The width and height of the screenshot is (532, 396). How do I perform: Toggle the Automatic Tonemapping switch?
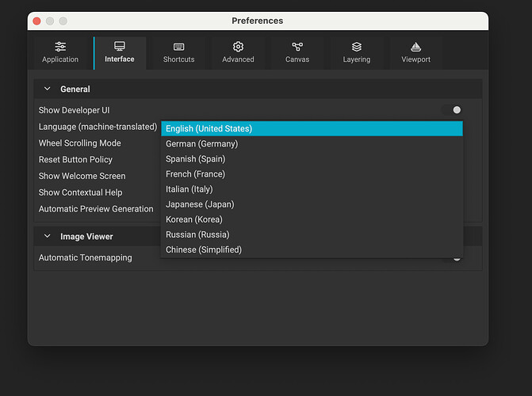[x=456, y=258]
